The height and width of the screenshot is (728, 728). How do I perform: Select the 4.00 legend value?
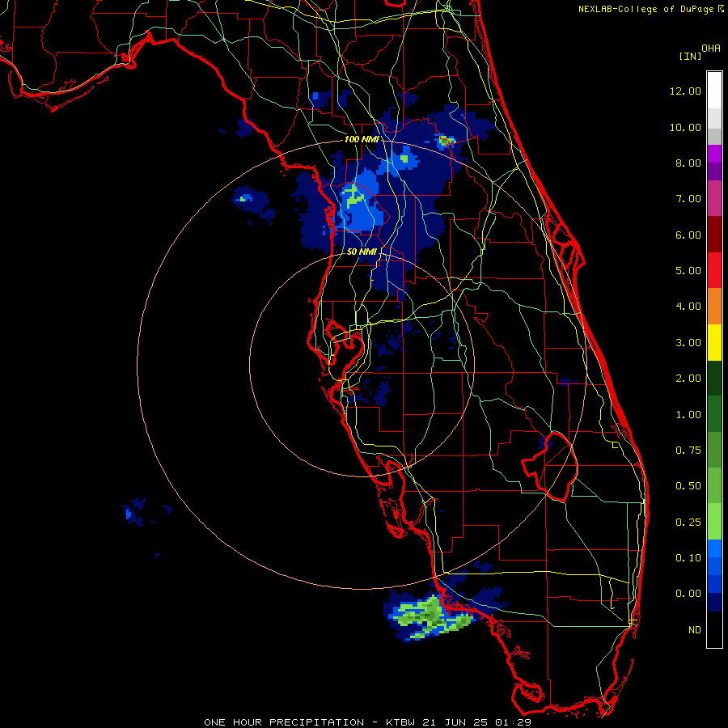pyautogui.click(x=688, y=307)
